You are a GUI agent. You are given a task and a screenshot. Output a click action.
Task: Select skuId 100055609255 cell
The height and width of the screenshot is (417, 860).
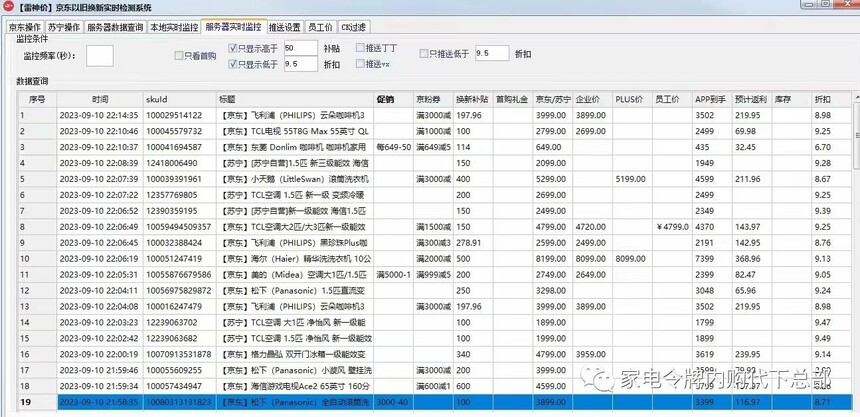point(180,370)
